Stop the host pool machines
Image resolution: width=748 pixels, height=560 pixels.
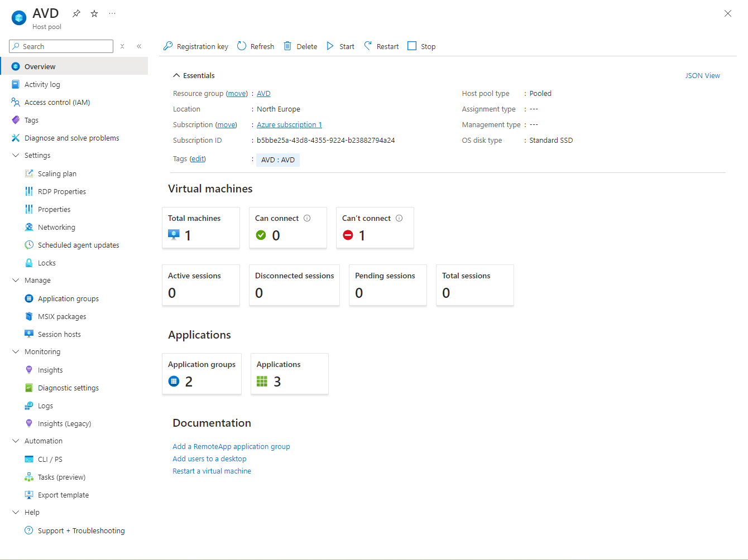(x=421, y=46)
